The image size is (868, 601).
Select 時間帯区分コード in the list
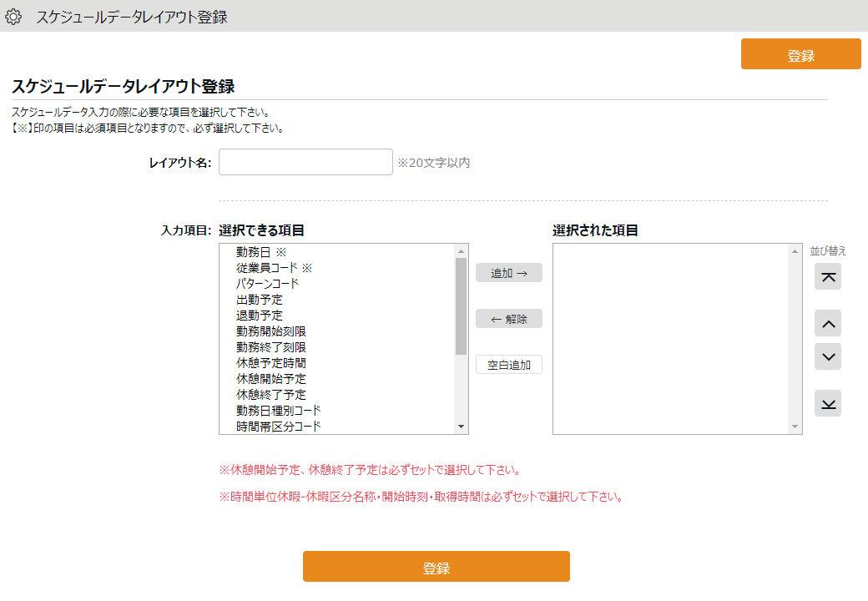tap(337, 426)
